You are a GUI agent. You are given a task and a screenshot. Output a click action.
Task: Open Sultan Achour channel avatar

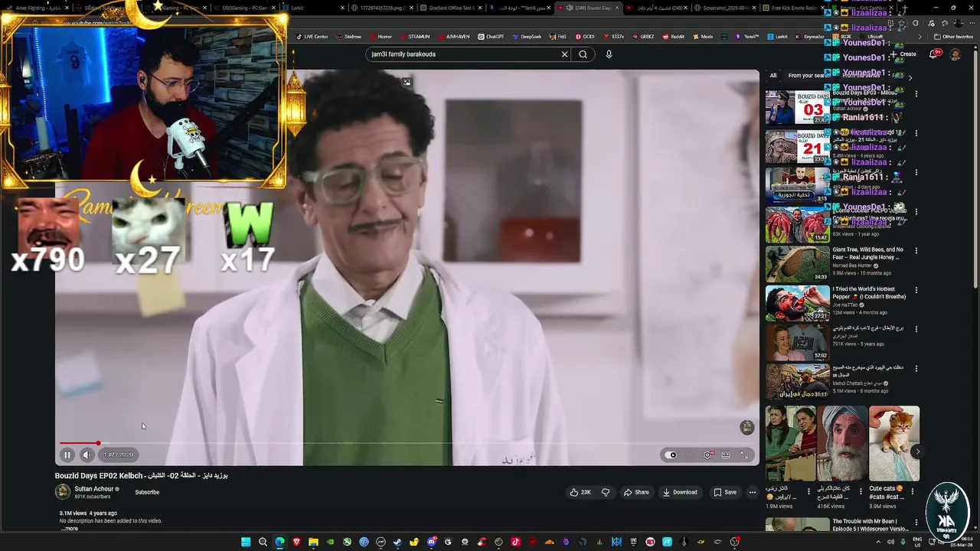63,492
